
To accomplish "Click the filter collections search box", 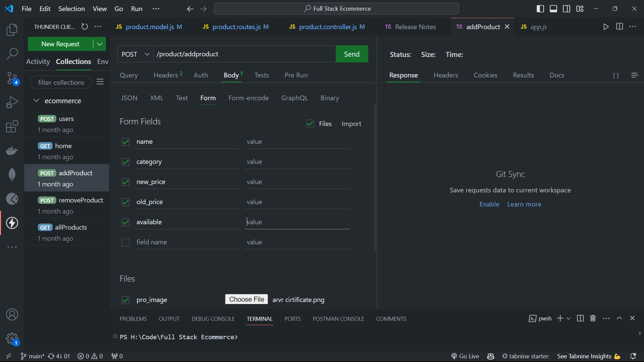I will pyautogui.click(x=61, y=82).
